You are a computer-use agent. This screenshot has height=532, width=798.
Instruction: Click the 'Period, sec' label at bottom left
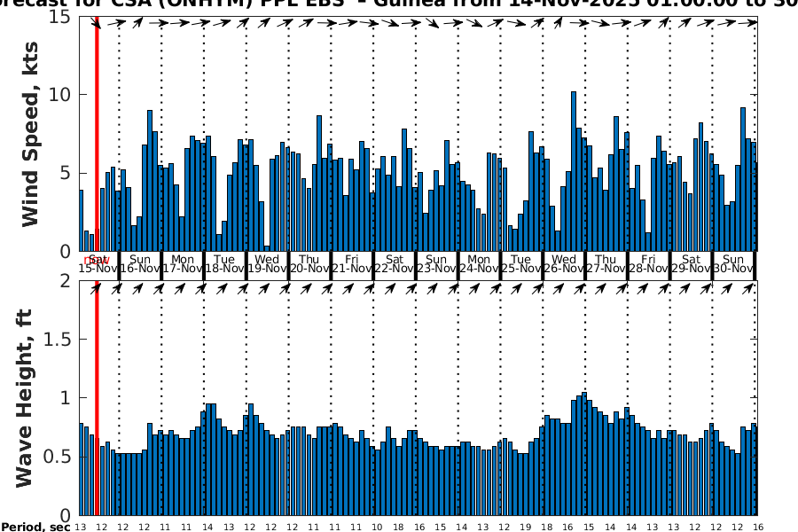point(35,528)
